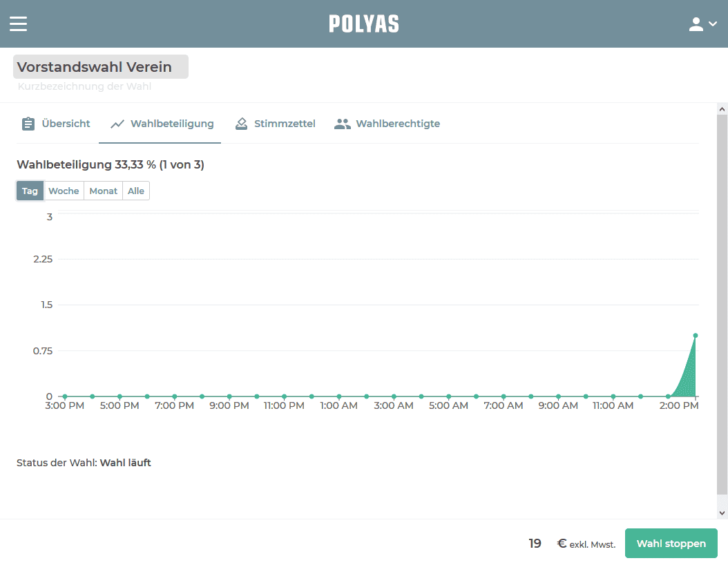This screenshot has height=565, width=728.
Task: Click the scrollbar up arrow
Action: [722, 109]
